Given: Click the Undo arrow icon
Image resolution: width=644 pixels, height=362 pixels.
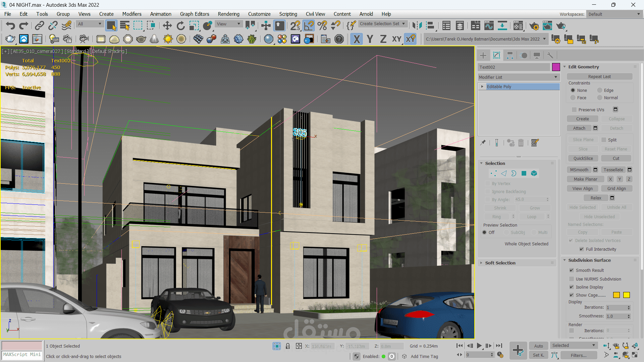Looking at the screenshot, I should [x=10, y=26].
